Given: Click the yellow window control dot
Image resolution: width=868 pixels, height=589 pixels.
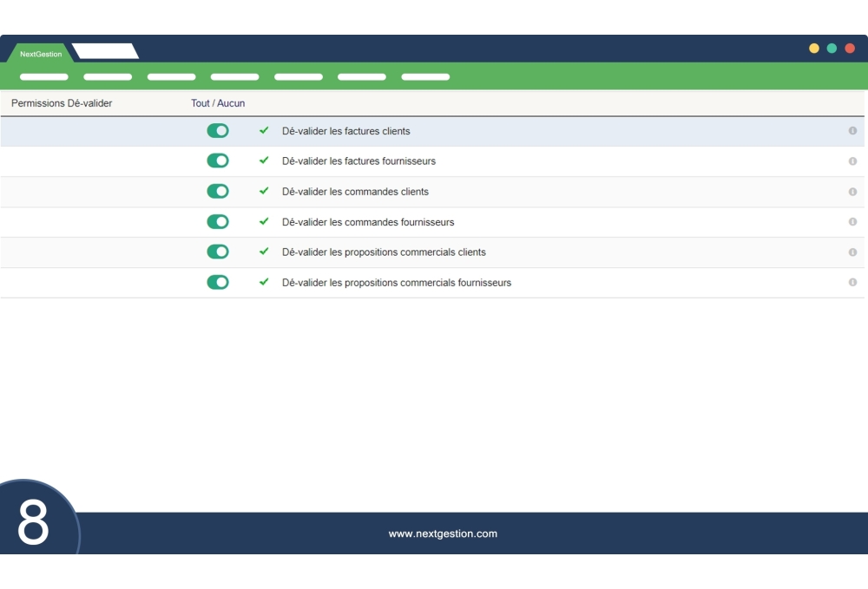Looking at the screenshot, I should pyautogui.click(x=814, y=48).
